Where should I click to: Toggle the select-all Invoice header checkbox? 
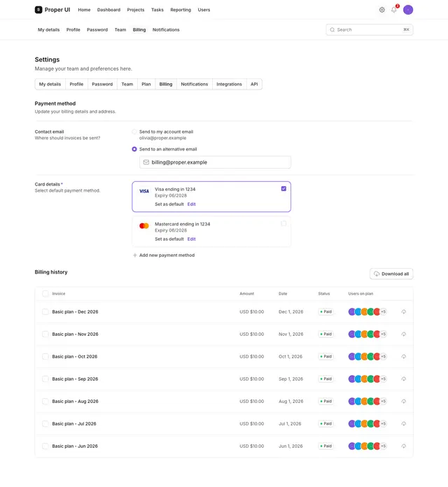coord(45,293)
